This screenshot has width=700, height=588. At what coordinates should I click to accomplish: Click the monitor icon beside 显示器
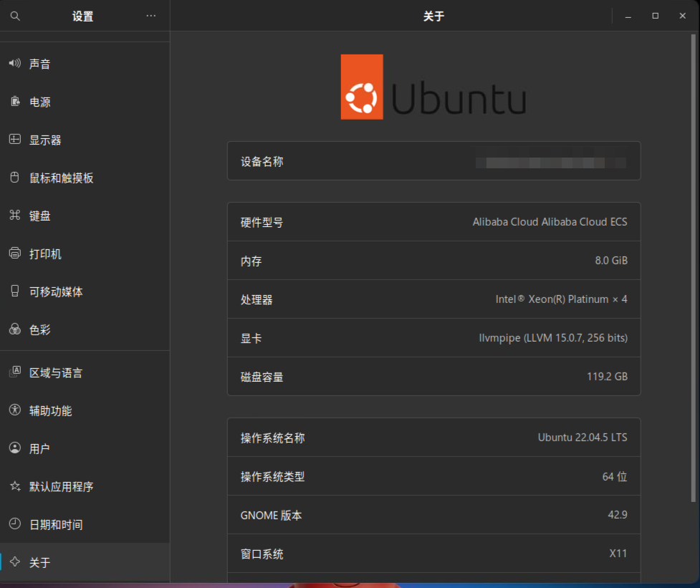point(15,139)
